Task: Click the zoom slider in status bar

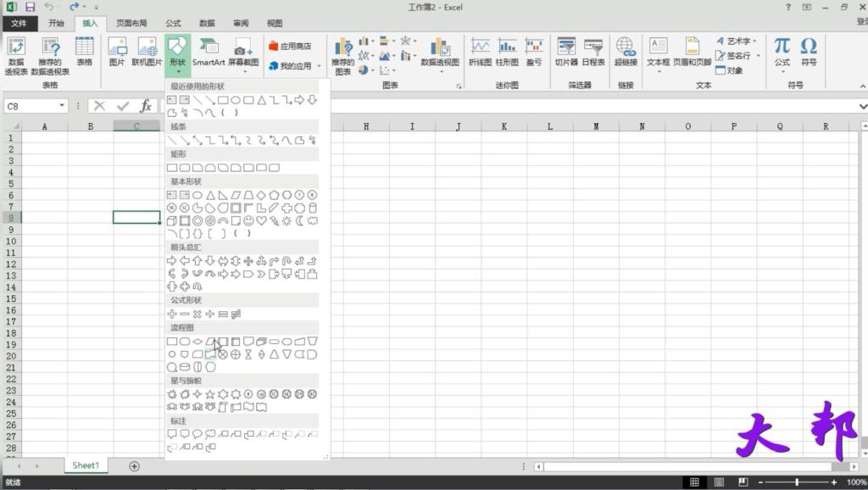Action: (796, 482)
